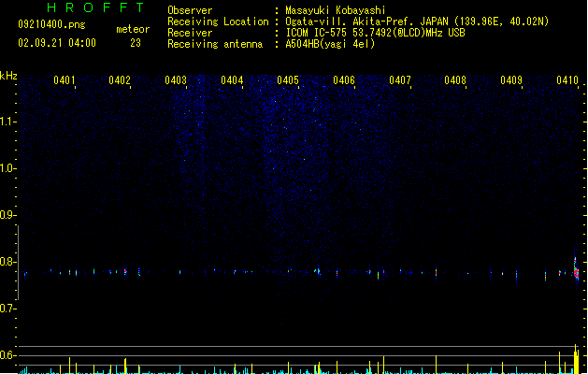Click the 0.8 kHz axis label

(7, 262)
